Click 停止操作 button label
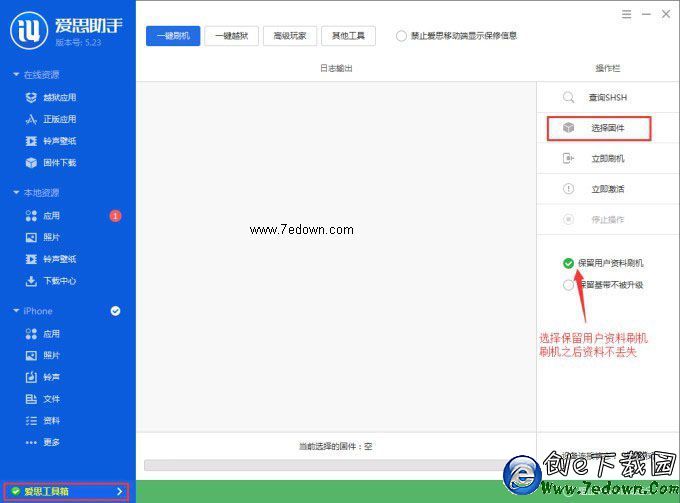The image size is (680, 503). (x=608, y=219)
